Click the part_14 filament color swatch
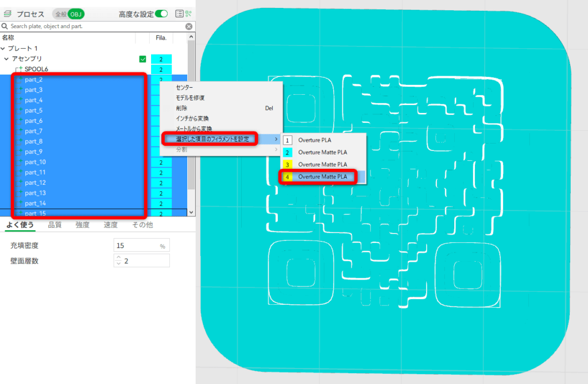 [161, 204]
